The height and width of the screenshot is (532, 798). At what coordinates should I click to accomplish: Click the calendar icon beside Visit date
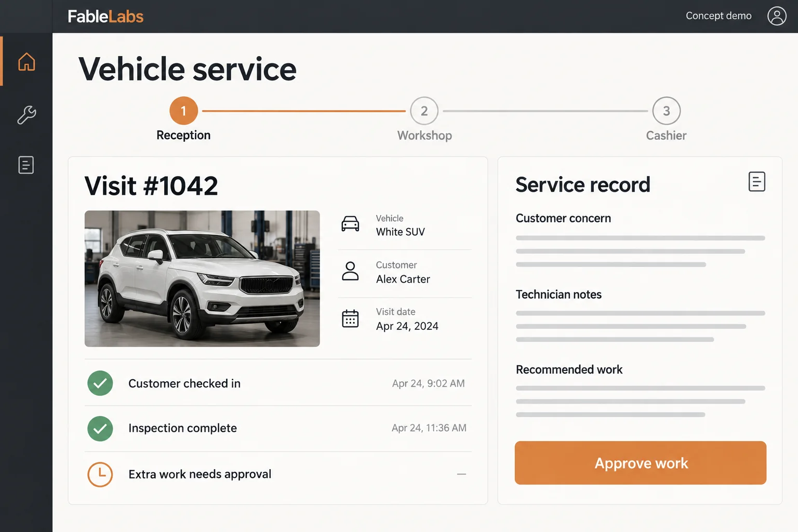click(x=350, y=318)
